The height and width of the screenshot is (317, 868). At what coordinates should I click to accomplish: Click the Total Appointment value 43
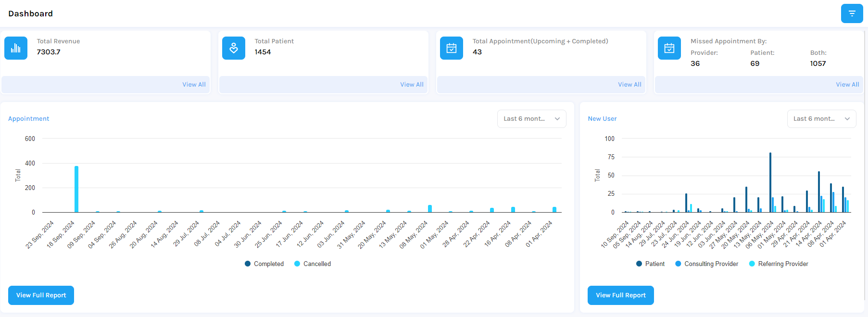477,52
